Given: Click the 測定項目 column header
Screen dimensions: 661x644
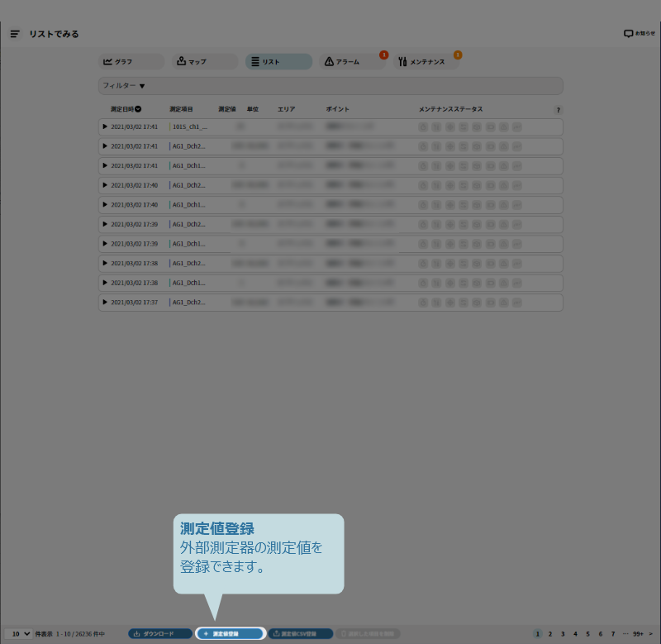Looking at the screenshot, I should point(181,109).
